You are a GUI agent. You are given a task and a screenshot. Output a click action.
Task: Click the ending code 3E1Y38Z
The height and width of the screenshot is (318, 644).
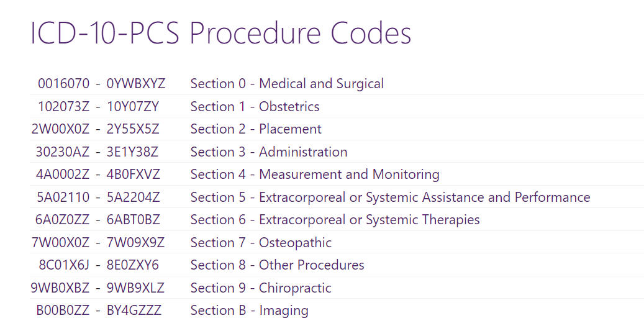click(132, 152)
